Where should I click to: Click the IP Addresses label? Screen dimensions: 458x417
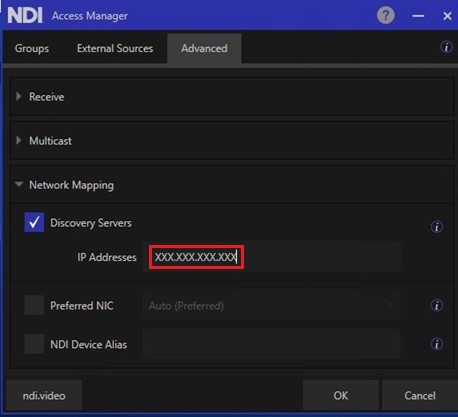(107, 257)
